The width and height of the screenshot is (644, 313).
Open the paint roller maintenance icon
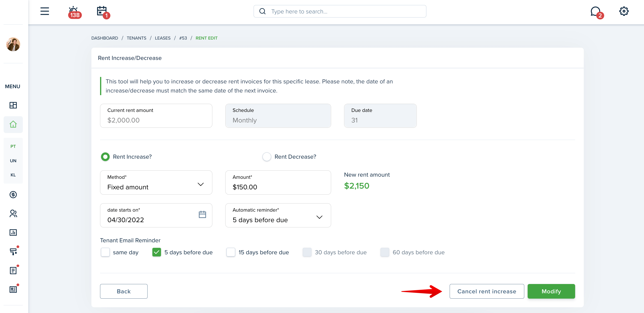13,251
